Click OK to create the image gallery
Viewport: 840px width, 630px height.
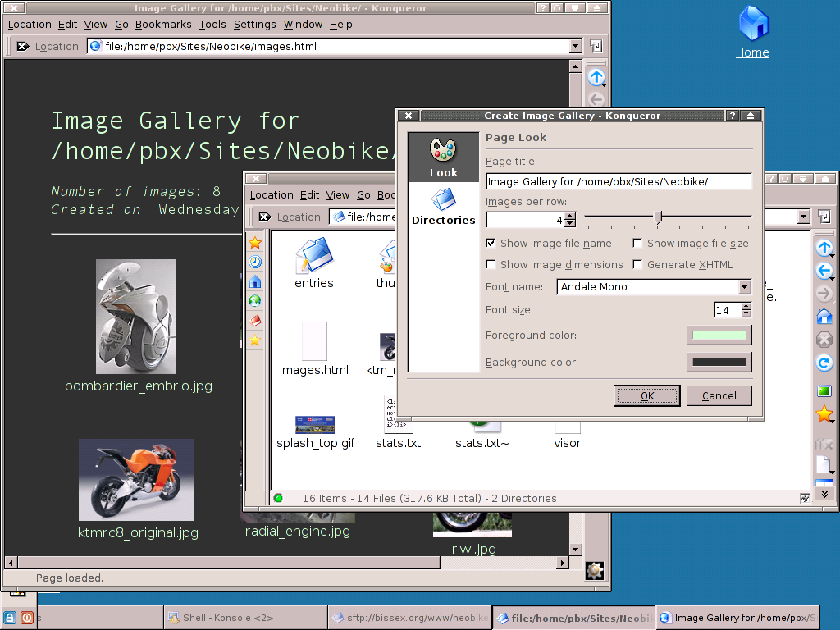646,395
